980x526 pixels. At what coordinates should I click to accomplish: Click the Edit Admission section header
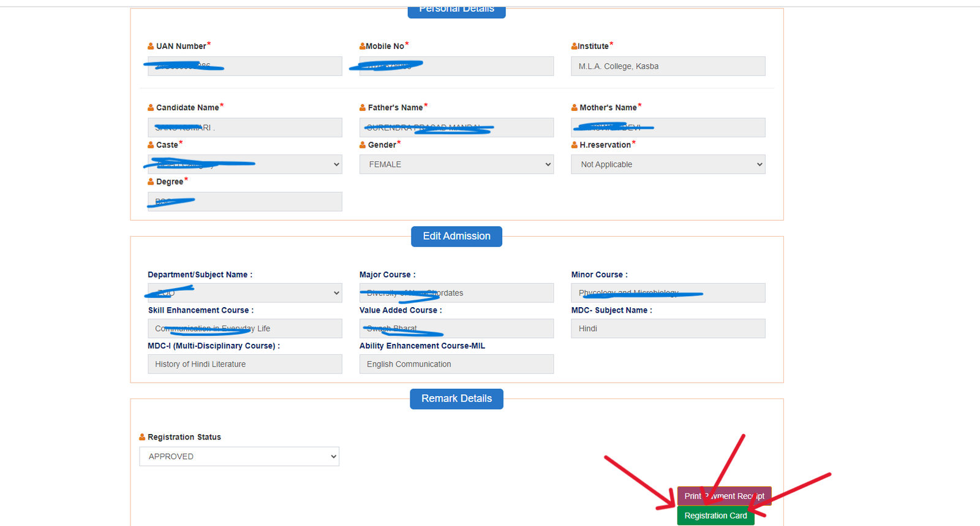point(456,237)
